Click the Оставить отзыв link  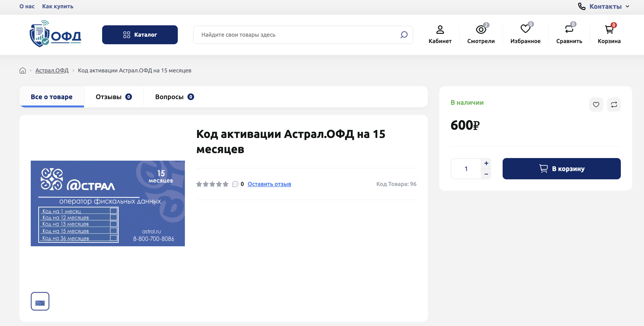pyautogui.click(x=269, y=184)
